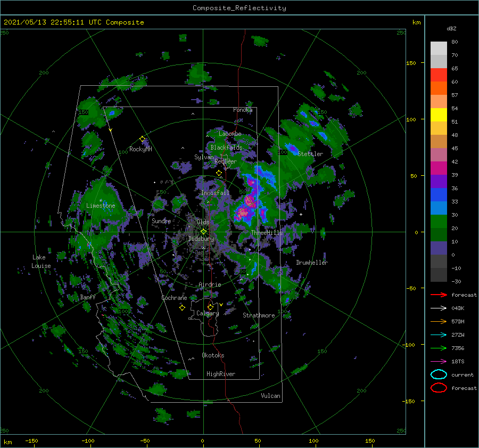This screenshot has width=479, height=448.
Task: Select the Banff label
Action: click(88, 297)
